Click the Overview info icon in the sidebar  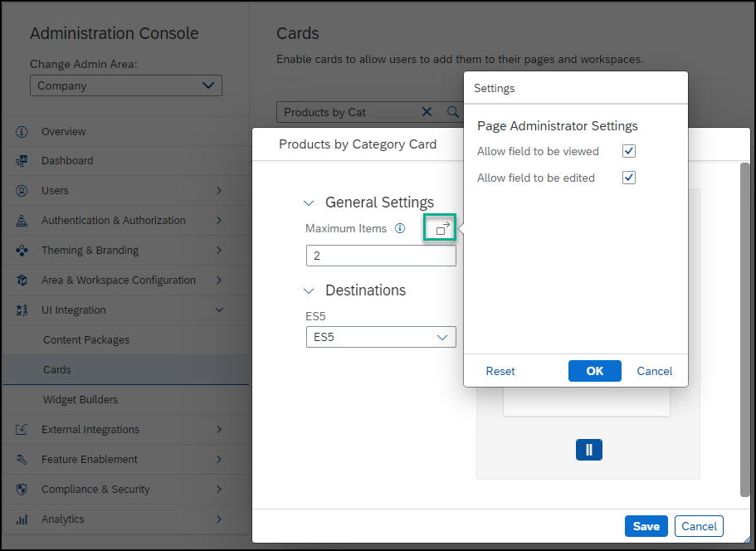22,132
